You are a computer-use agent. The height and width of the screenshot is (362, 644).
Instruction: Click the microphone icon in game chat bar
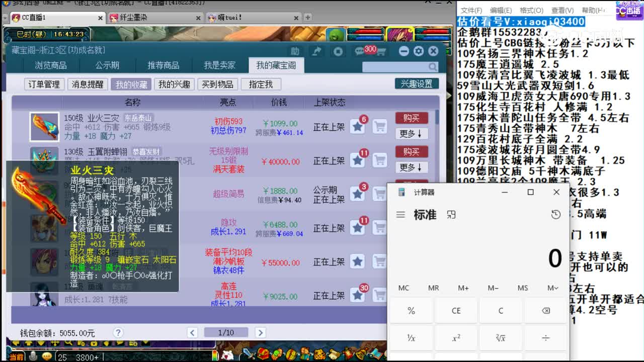[x=33, y=356]
